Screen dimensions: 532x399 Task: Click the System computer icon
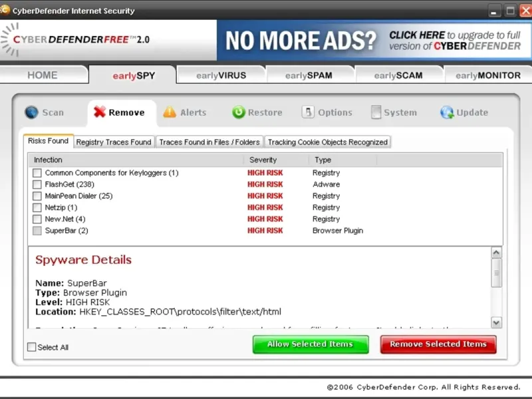click(376, 112)
